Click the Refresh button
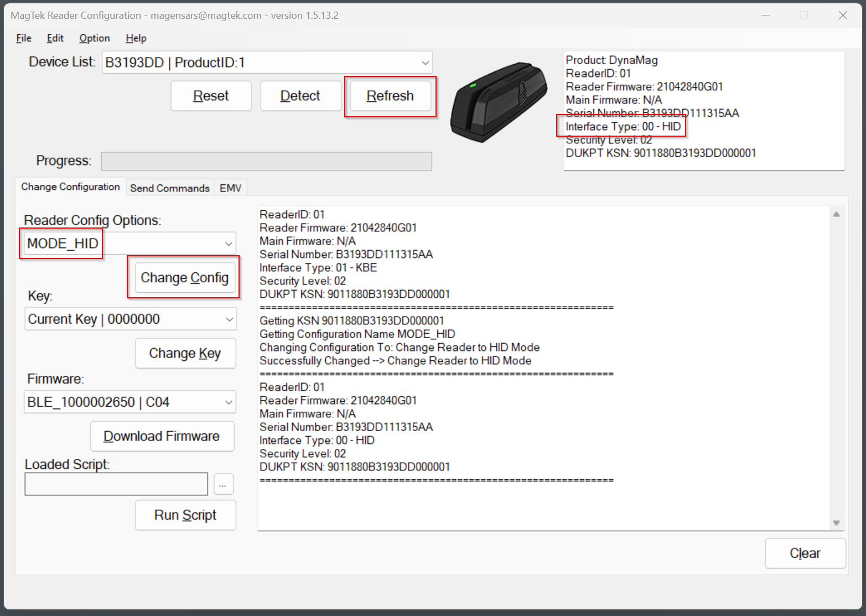Viewport: 866px width, 616px height. [x=390, y=96]
